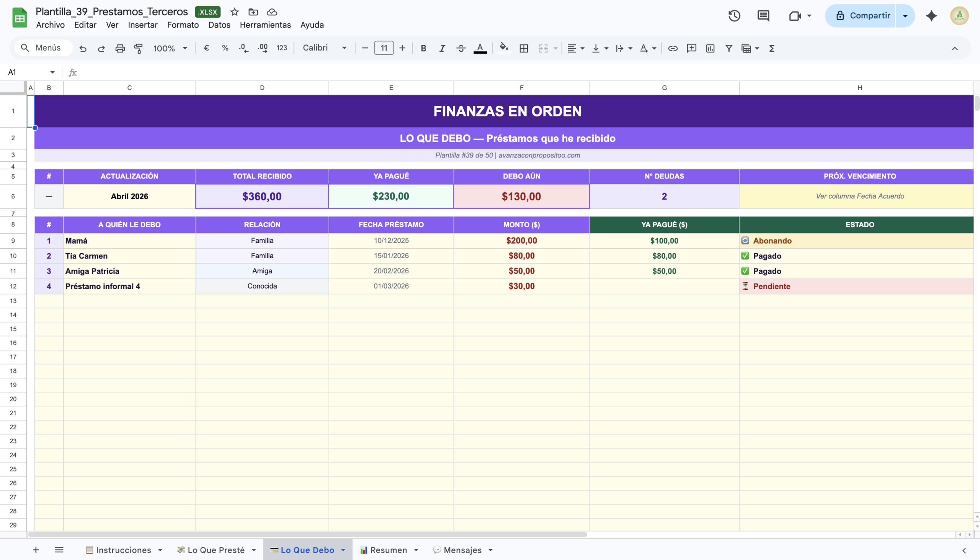
Task: Open the borders tool
Action: click(x=523, y=48)
